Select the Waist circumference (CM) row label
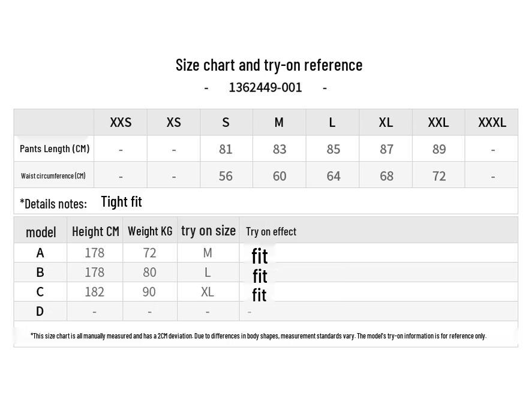The image size is (532, 399). coord(53,176)
